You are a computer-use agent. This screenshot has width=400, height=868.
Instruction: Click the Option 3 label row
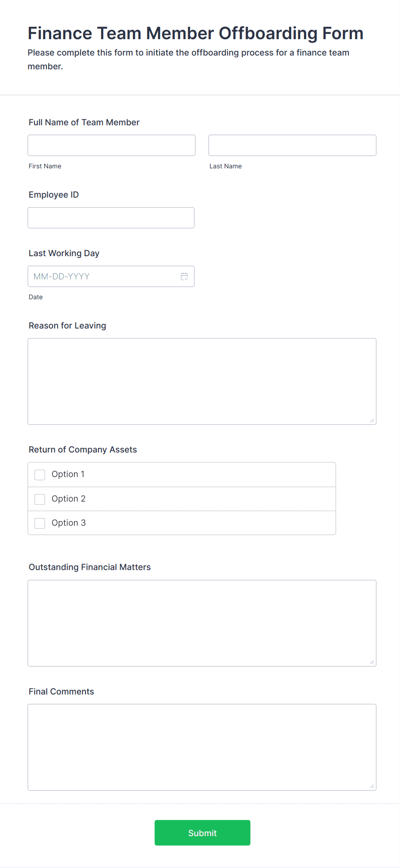pos(182,523)
